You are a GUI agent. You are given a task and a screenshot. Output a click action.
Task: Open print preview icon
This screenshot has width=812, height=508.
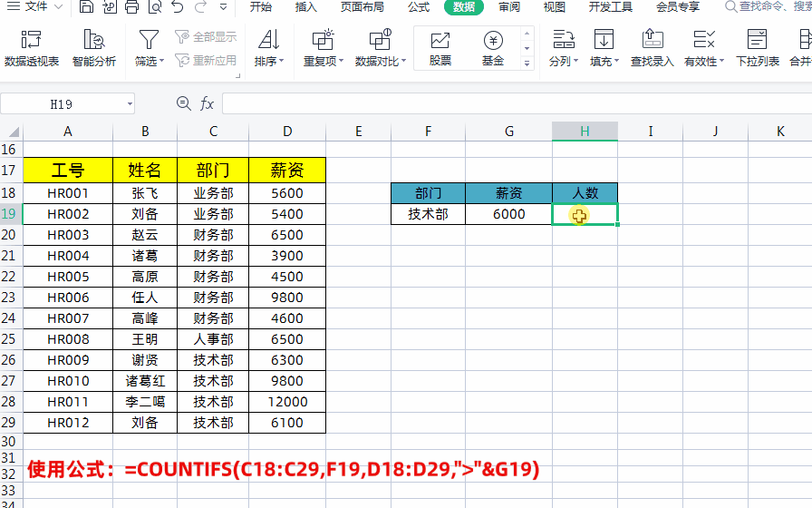click(x=155, y=6)
